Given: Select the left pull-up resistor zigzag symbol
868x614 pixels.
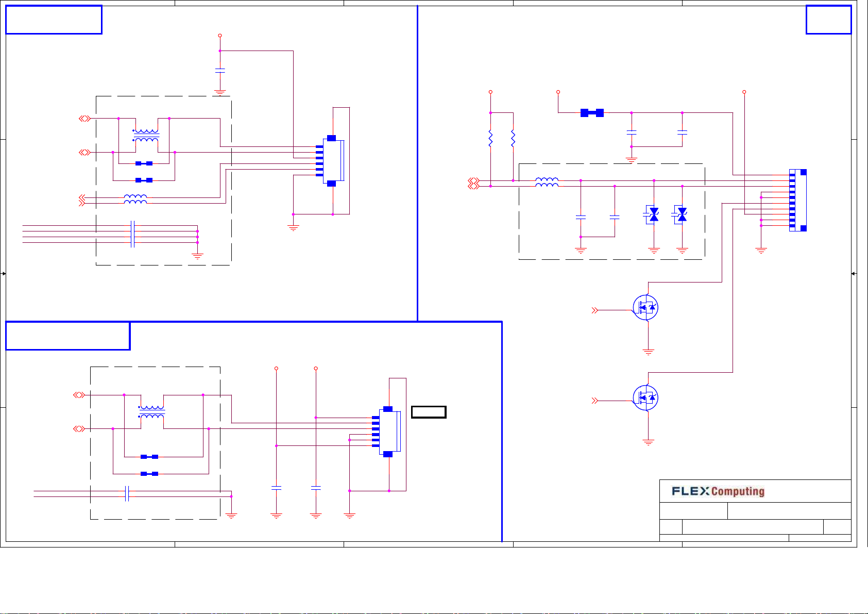Looking at the screenshot, I should [490, 139].
